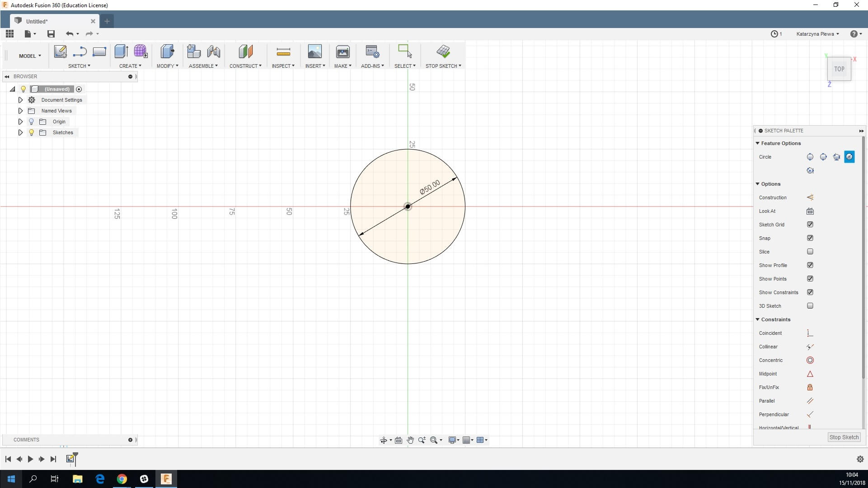Open the MODIFY menu
This screenshot has width=868, height=488.
coord(168,66)
